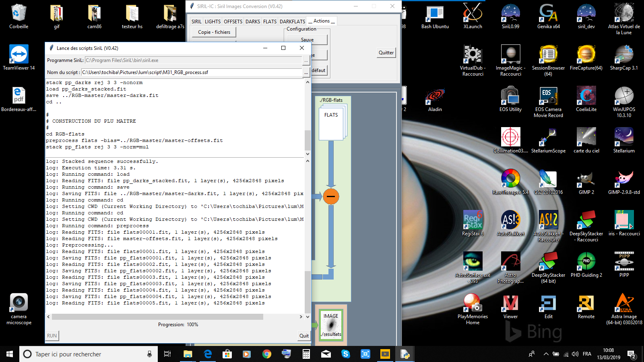Viewport: 644px width, 362px height.
Task: Open the FireCapture(64) desktop icon
Action: click(586, 58)
